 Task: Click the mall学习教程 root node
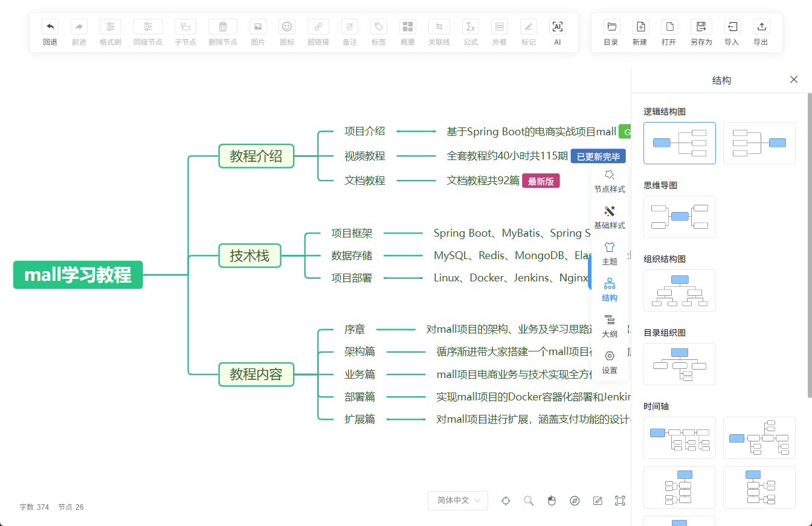point(78,275)
